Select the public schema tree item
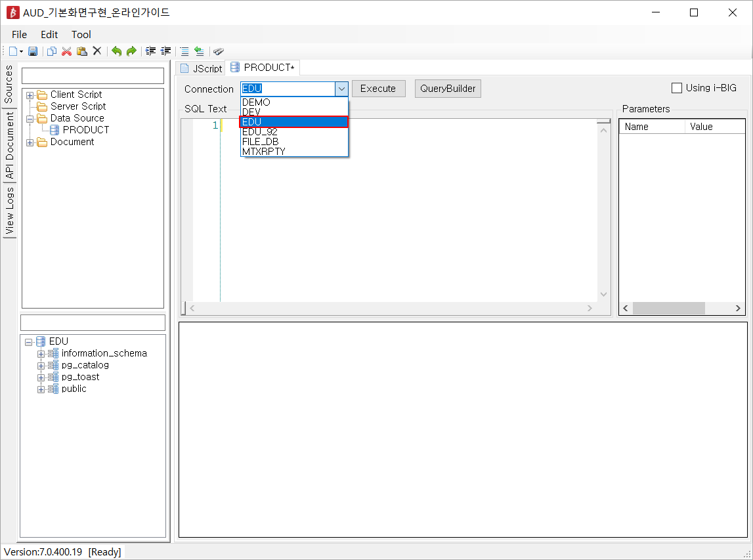 point(74,389)
